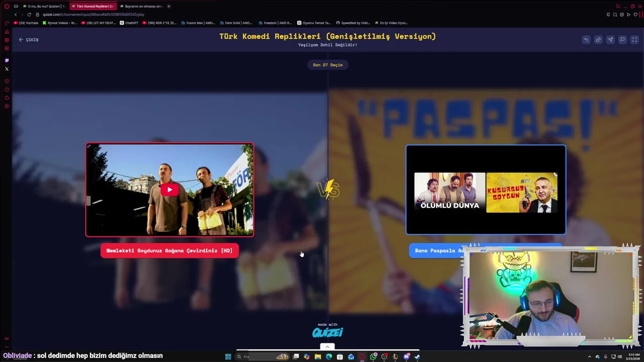Open the LET MY DEAT... bookmark
Viewport: 644px width, 362px height.
click(x=99, y=23)
